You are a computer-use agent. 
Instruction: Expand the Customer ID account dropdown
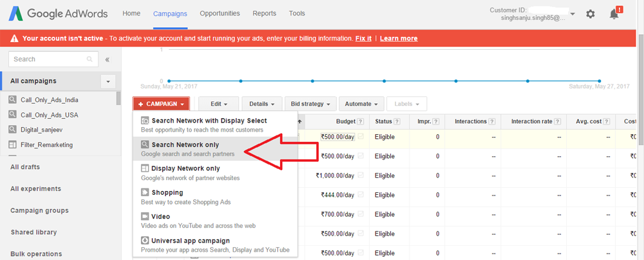(573, 14)
